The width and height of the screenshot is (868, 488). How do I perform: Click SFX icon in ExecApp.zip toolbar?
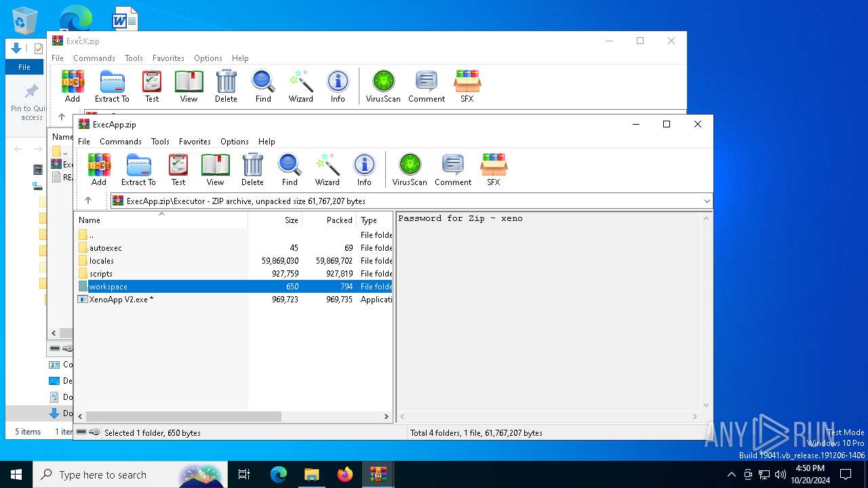[x=493, y=169]
